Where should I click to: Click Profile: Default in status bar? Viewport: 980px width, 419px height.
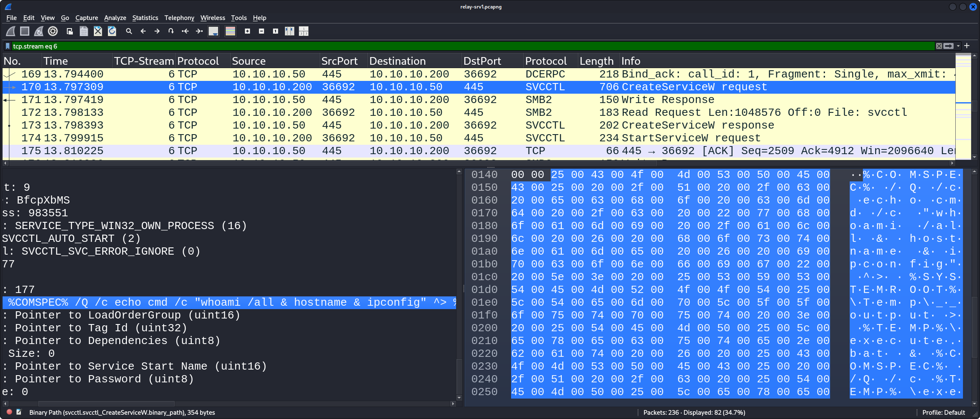pyautogui.click(x=943, y=412)
